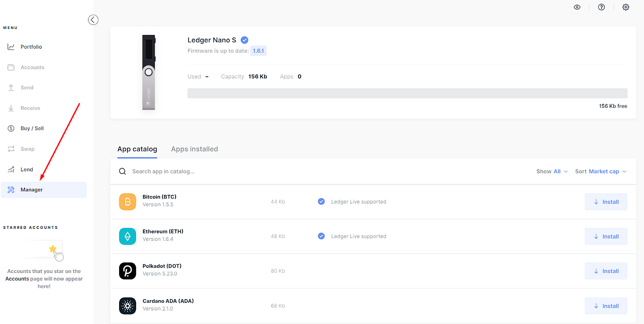Install the Polkadot (DOT) app
Screen dimensions: 644x324
click(606, 271)
